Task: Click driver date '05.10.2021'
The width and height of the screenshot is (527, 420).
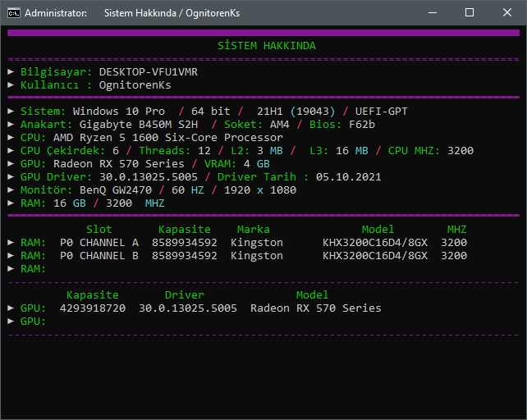Action: [349, 176]
